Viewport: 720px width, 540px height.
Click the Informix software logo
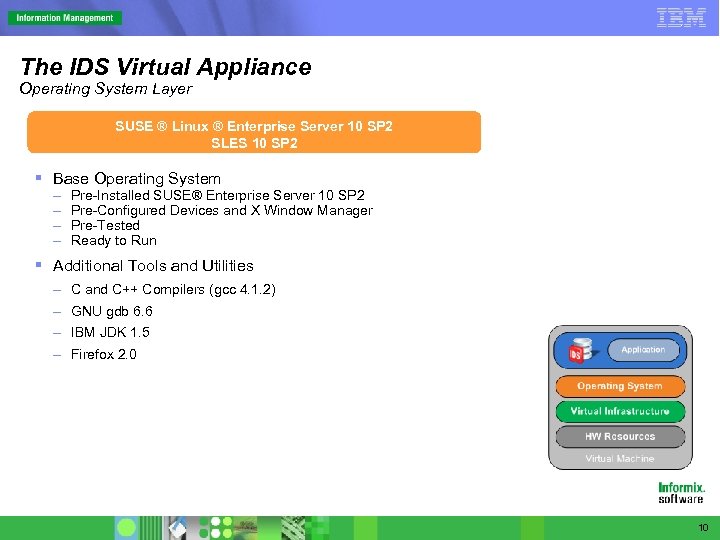point(681,493)
